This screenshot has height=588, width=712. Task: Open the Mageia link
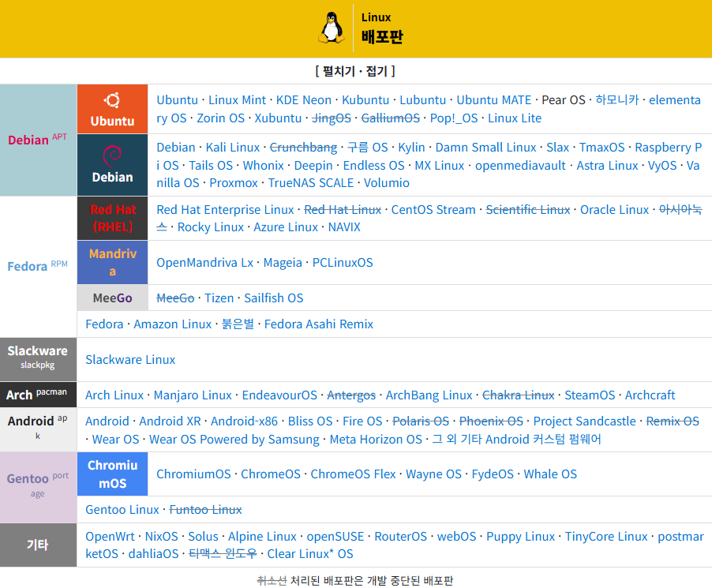283,263
